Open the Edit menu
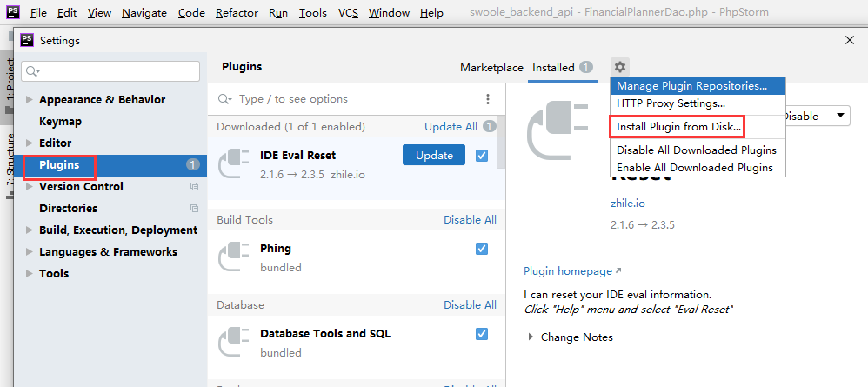The height and width of the screenshot is (387, 868). (67, 13)
